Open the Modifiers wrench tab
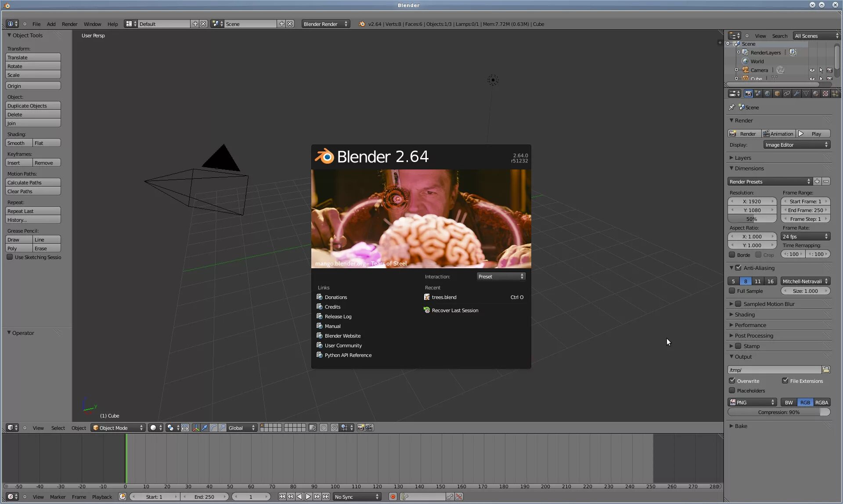Viewport: 843px width, 504px height. coord(796,94)
